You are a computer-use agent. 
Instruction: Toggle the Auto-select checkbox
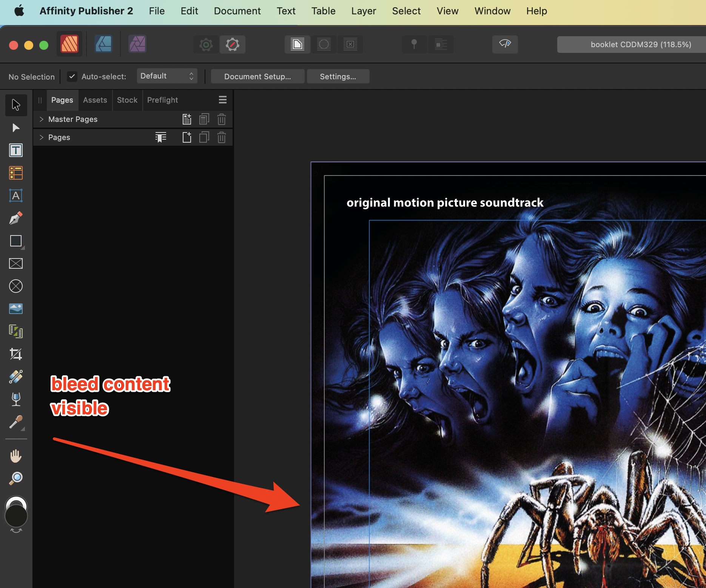click(x=72, y=77)
